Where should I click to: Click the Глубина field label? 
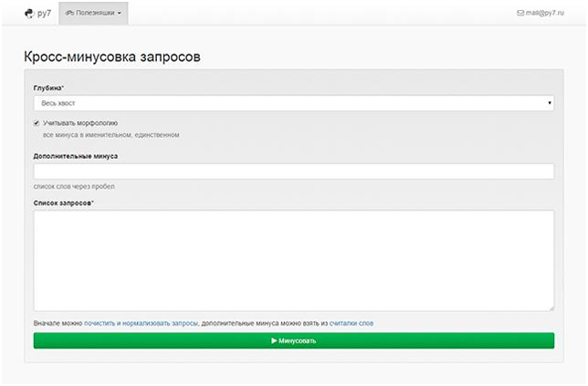[x=48, y=89]
